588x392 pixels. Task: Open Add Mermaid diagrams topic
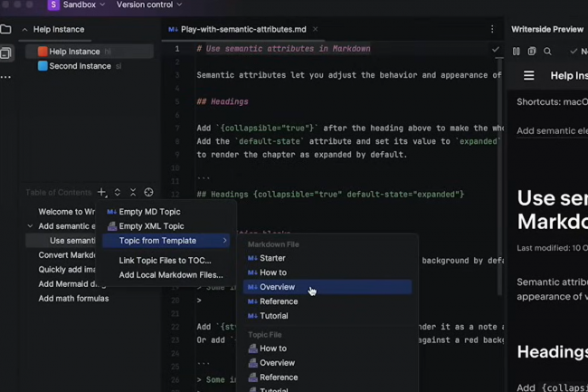(66, 284)
